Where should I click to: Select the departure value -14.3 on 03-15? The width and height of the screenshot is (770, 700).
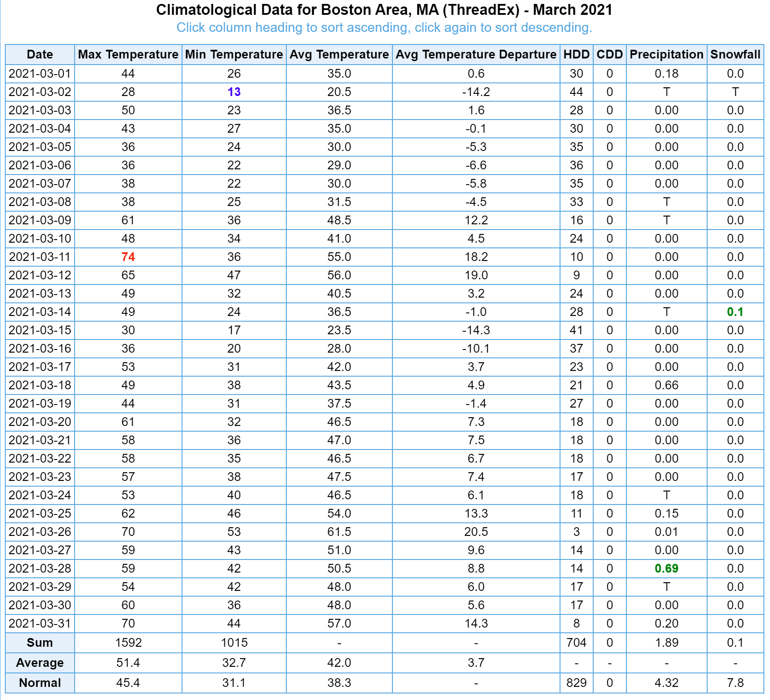pyautogui.click(x=476, y=330)
